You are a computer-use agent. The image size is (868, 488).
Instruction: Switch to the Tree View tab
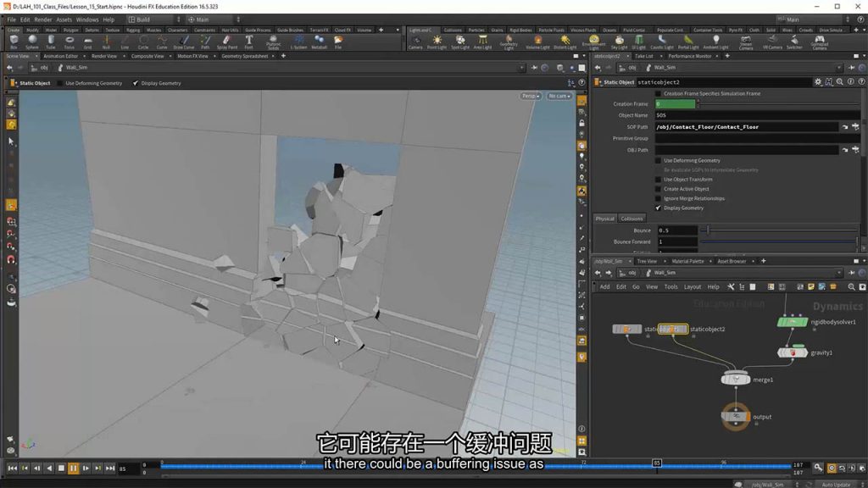(x=647, y=261)
